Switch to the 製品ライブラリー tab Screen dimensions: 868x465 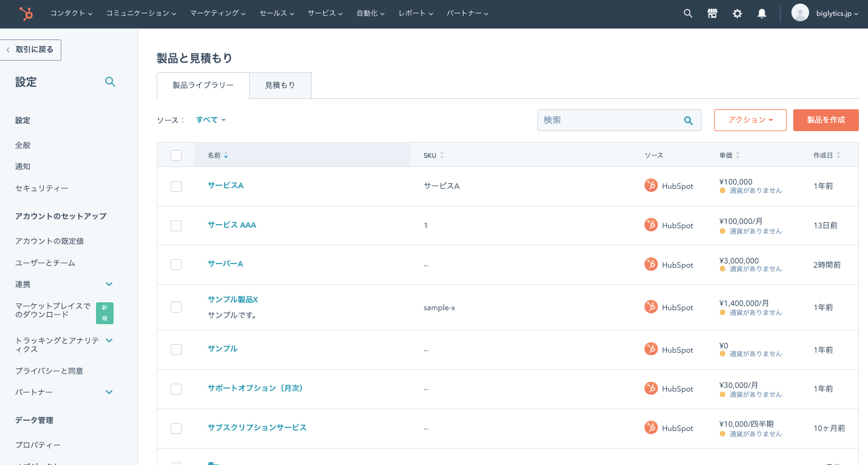click(x=203, y=86)
